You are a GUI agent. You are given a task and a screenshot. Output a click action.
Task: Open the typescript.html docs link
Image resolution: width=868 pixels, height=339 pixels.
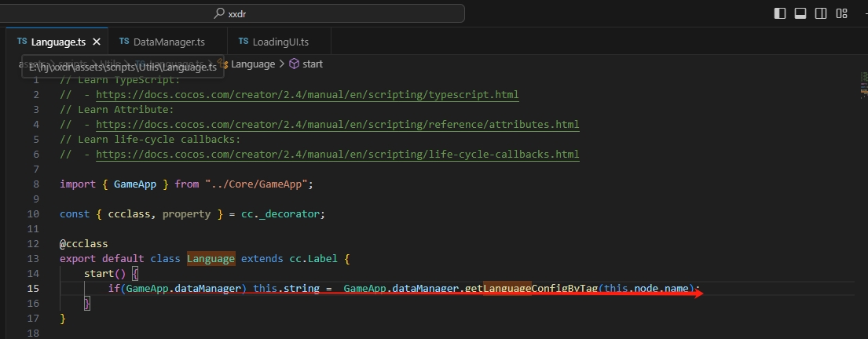pyautogui.click(x=307, y=95)
